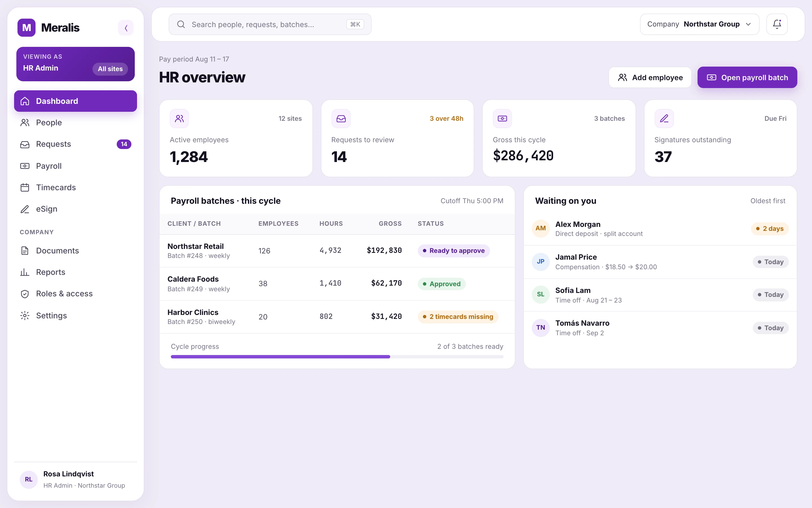Open Roles & access

[76, 294]
